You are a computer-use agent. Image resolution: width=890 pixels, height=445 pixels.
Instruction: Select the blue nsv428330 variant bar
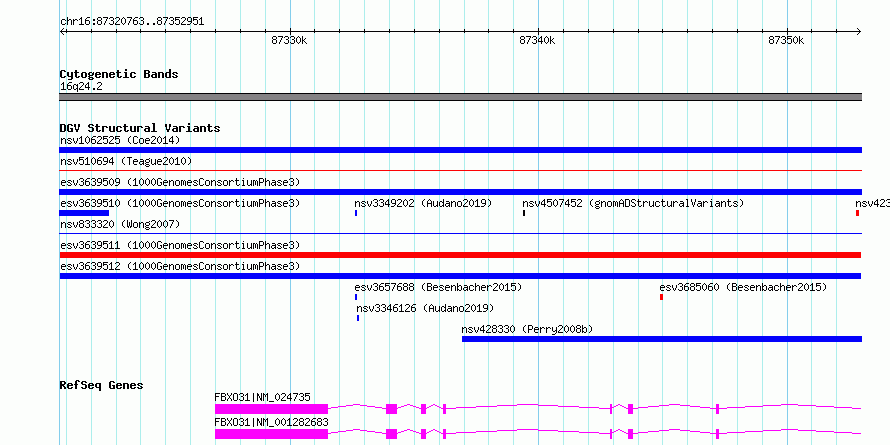(662, 339)
